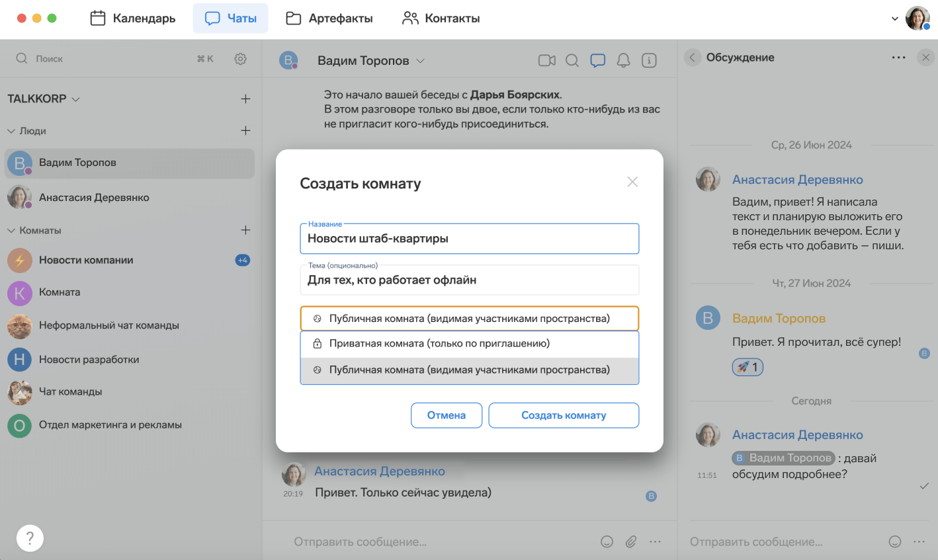Show chat info panel
938x560 pixels.
(649, 60)
